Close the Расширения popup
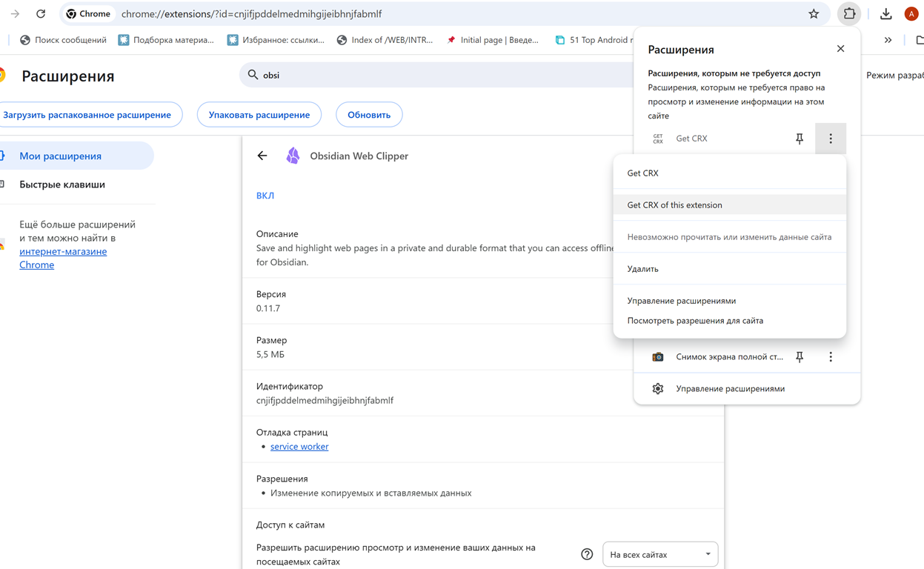Viewport: 924px width, 569px height. point(840,49)
